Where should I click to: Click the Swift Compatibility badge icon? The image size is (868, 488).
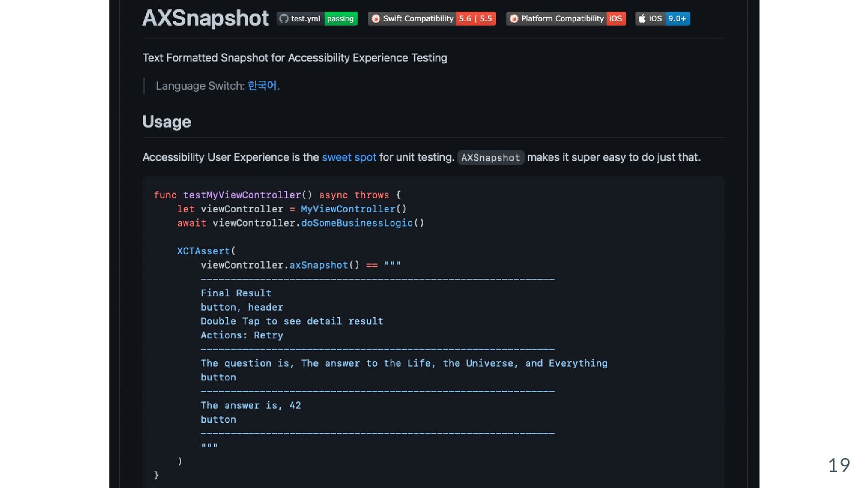click(x=375, y=19)
